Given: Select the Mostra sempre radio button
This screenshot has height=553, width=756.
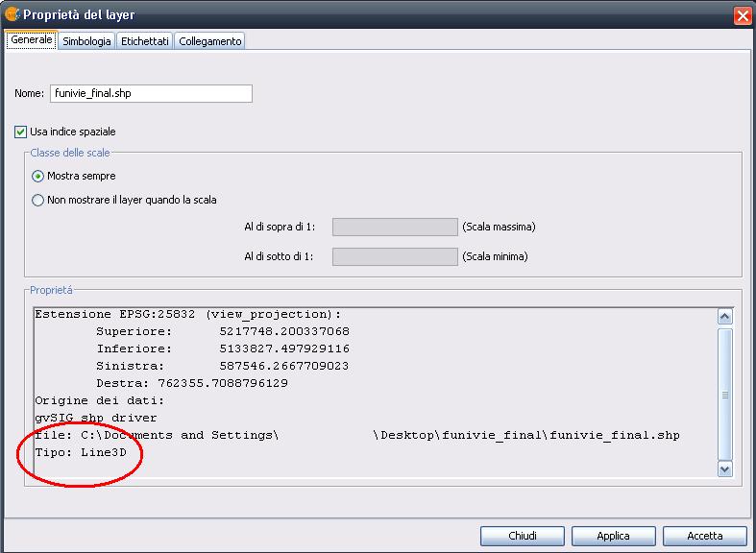Looking at the screenshot, I should pos(38,176).
